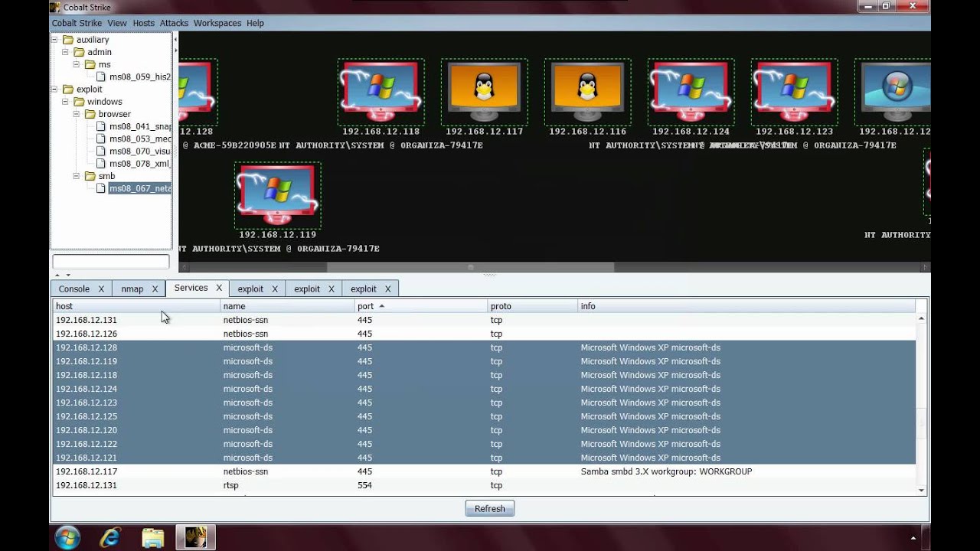The width and height of the screenshot is (980, 551).
Task: Select the row for host 192.168.12.126
Action: pyautogui.click(x=484, y=334)
